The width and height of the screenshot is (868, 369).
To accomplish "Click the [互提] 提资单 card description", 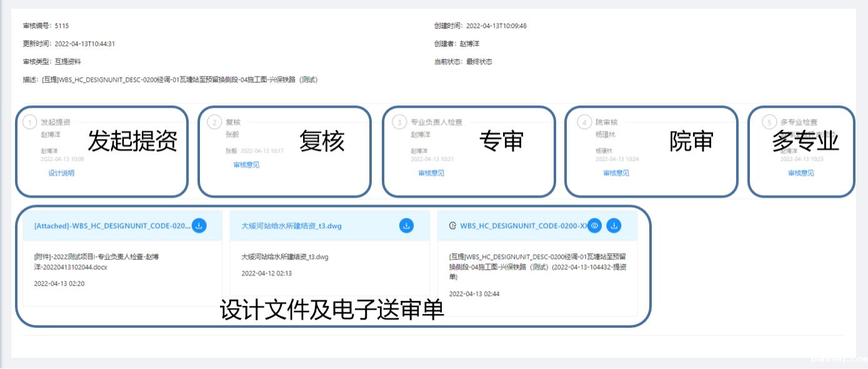I will [536, 266].
